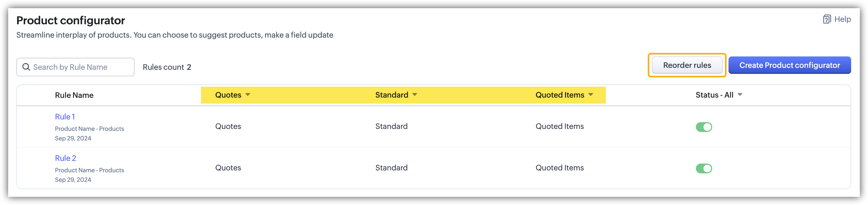
Task: Click the Help link text
Action: (842, 19)
